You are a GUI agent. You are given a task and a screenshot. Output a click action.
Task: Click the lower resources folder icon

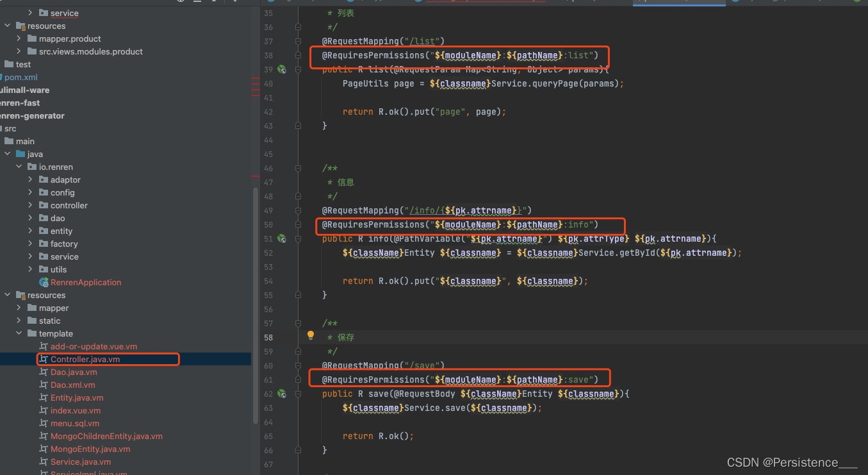coord(20,295)
